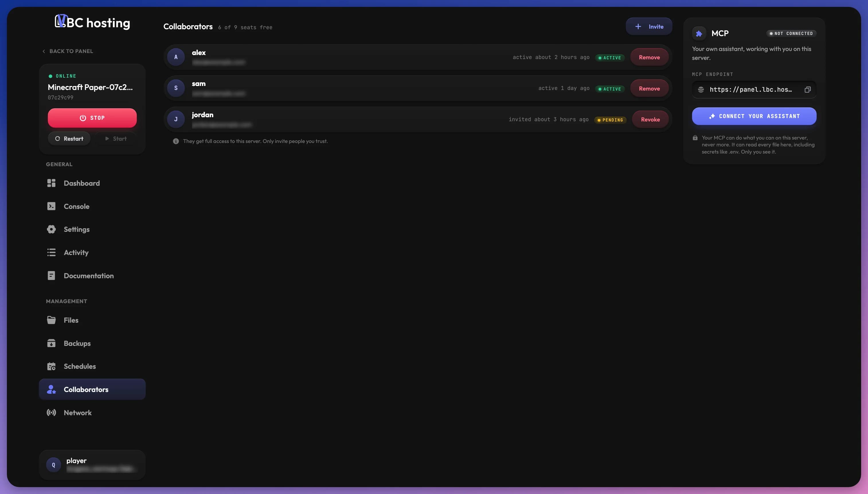Screen dimensions: 868x494
Task: Select the Collaborators sidebar item
Action: (92, 389)
